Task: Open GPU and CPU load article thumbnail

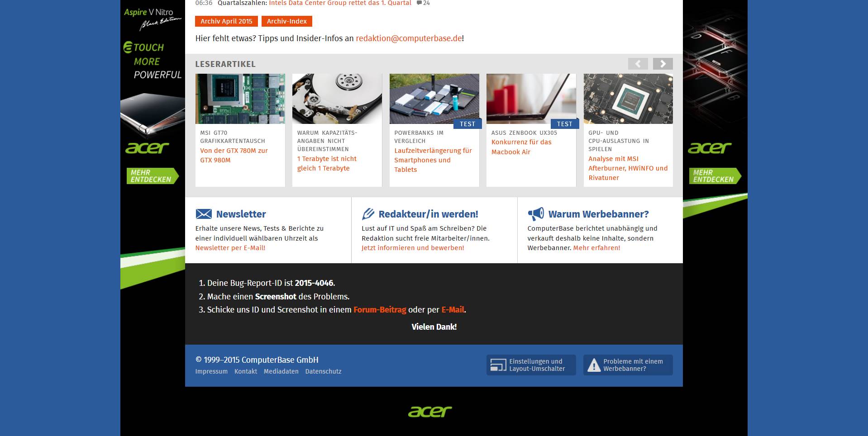Action: tap(628, 99)
